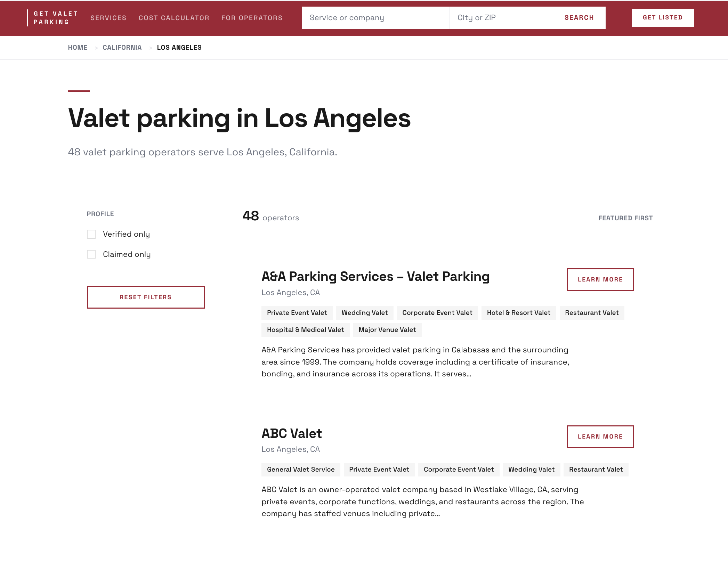Click the PROFILE filter heading
728x563 pixels.
[x=100, y=214]
